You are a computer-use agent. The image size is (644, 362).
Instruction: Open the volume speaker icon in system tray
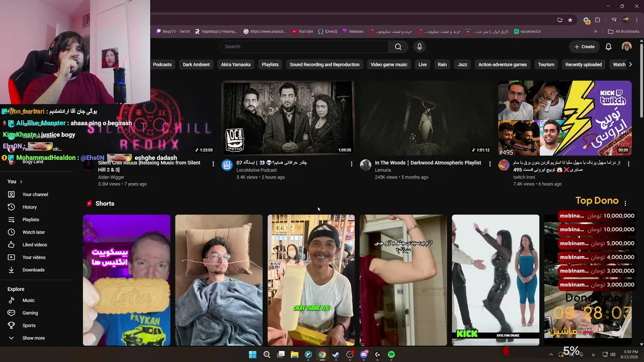(x=613, y=354)
